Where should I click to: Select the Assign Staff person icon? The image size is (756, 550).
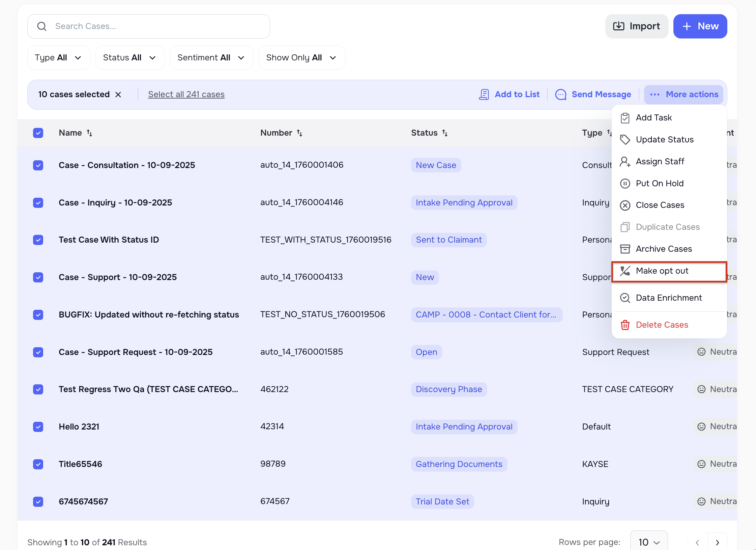(x=626, y=162)
